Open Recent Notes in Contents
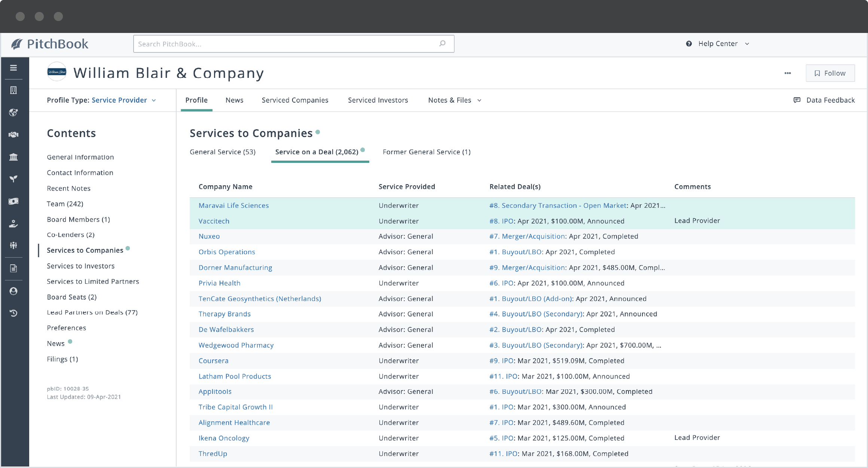The image size is (868, 468). click(x=69, y=188)
